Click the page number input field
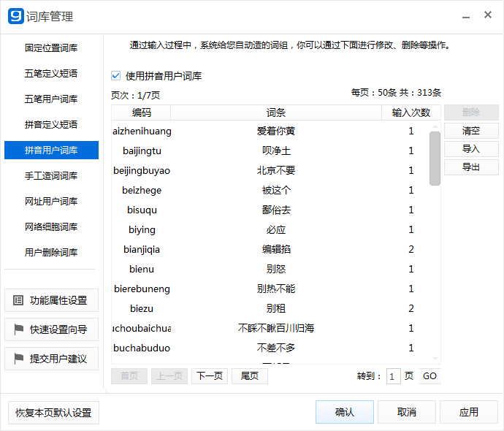This screenshot has width=504, height=431. pos(393,376)
